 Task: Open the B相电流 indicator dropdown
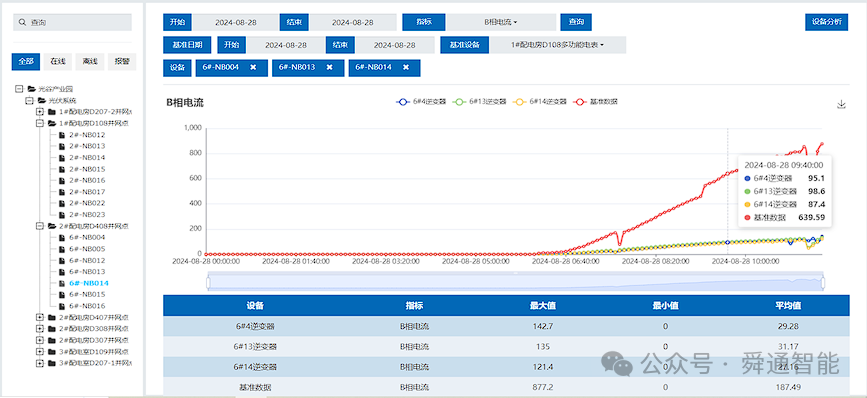click(x=501, y=22)
